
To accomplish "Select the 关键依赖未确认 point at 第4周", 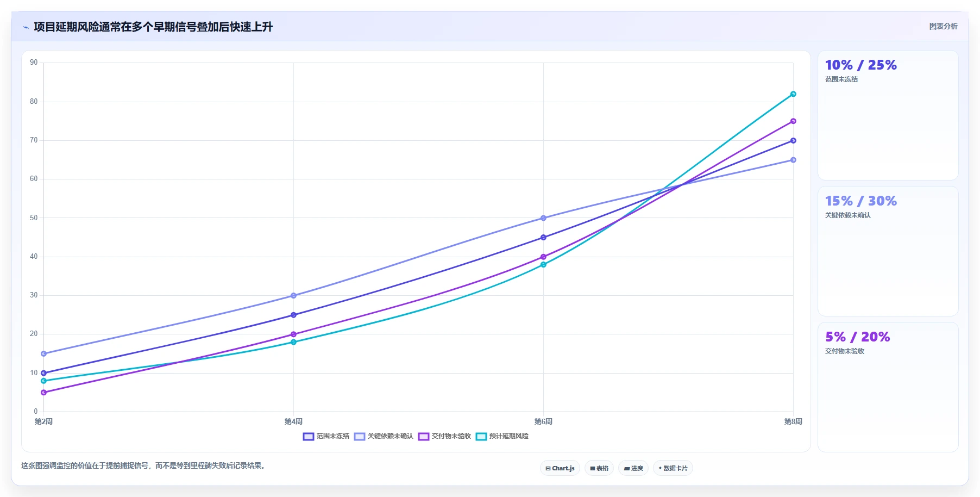I will point(293,296).
